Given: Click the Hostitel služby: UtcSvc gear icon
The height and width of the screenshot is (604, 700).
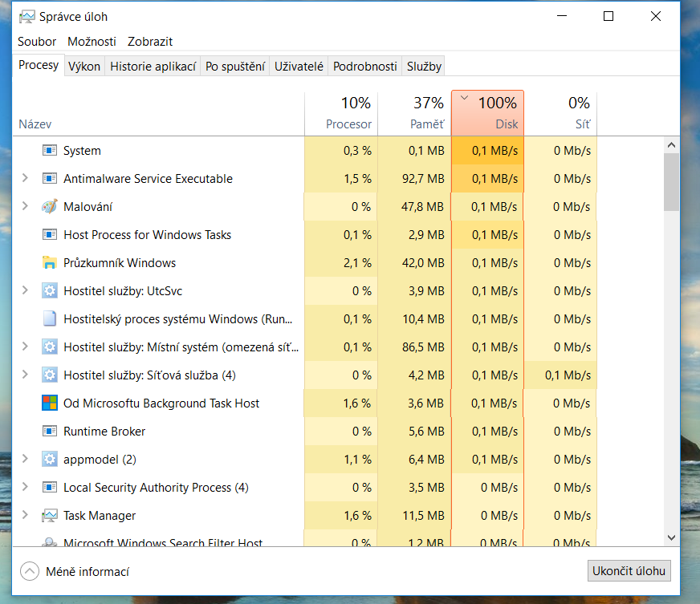Looking at the screenshot, I should (50, 290).
